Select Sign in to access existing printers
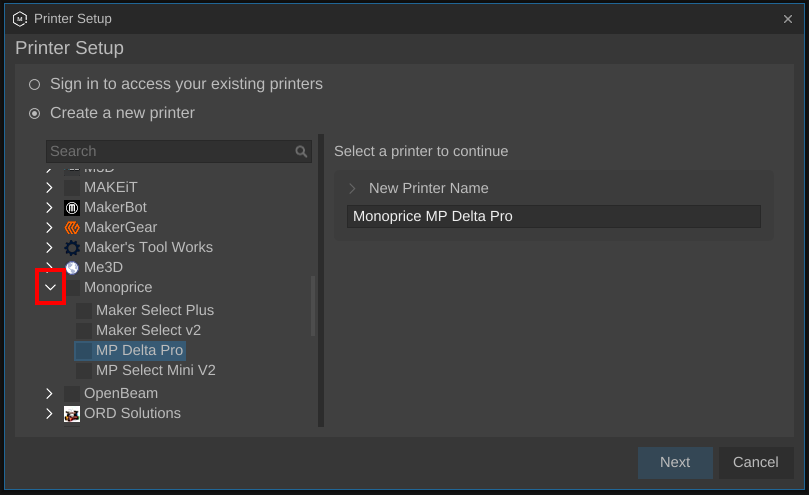 click(35, 84)
